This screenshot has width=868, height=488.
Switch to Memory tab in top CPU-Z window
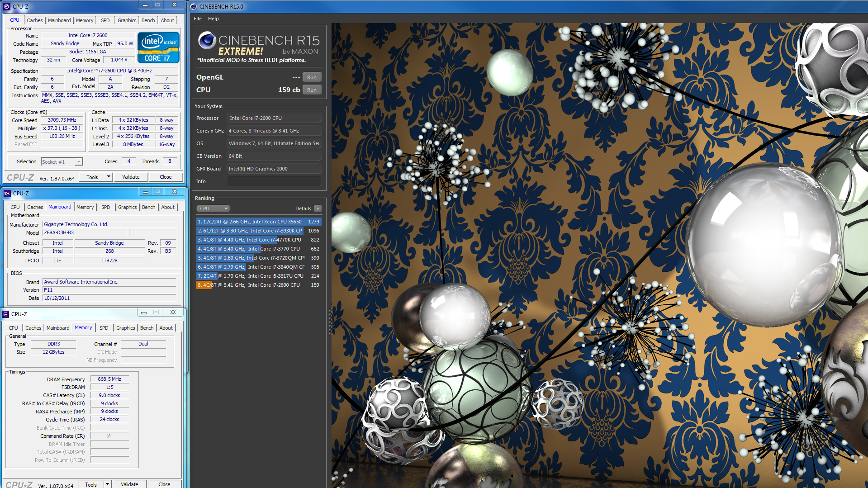click(x=85, y=20)
